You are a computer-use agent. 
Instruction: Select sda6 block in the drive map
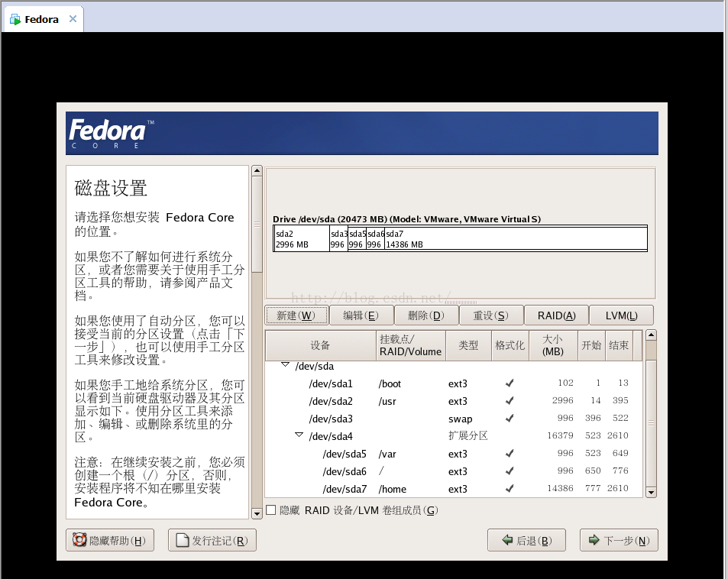(376, 238)
